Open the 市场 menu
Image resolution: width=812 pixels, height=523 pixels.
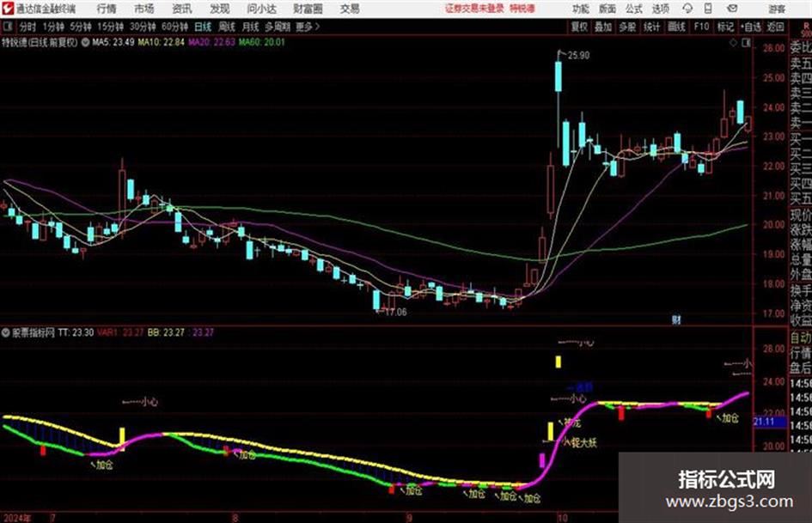point(144,9)
